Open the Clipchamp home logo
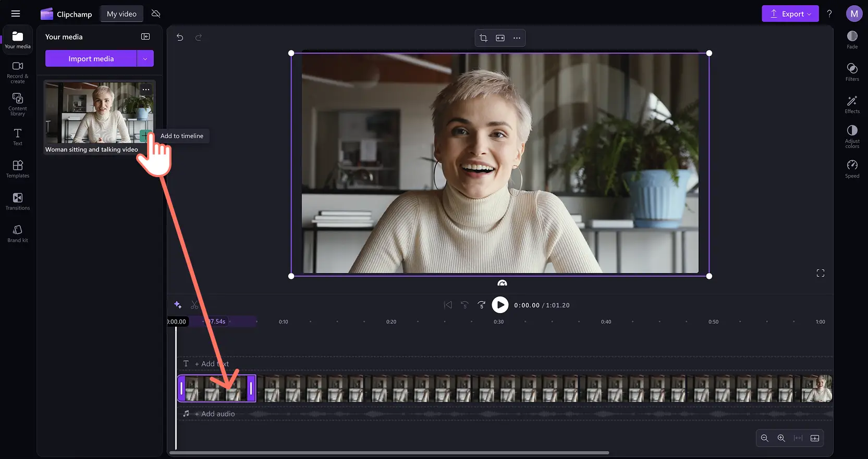This screenshot has height=459, width=868. coord(66,14)
